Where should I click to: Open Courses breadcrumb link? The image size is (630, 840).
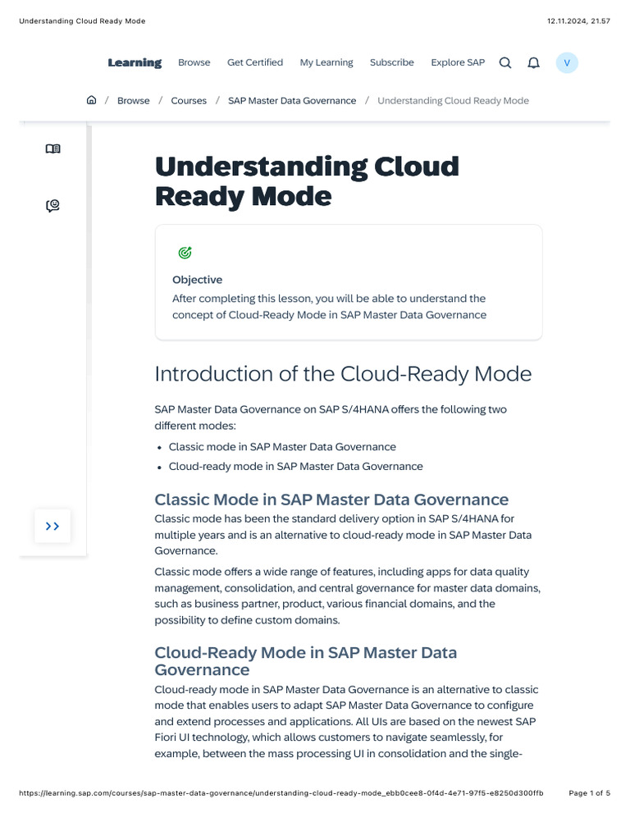click(189, 101)
